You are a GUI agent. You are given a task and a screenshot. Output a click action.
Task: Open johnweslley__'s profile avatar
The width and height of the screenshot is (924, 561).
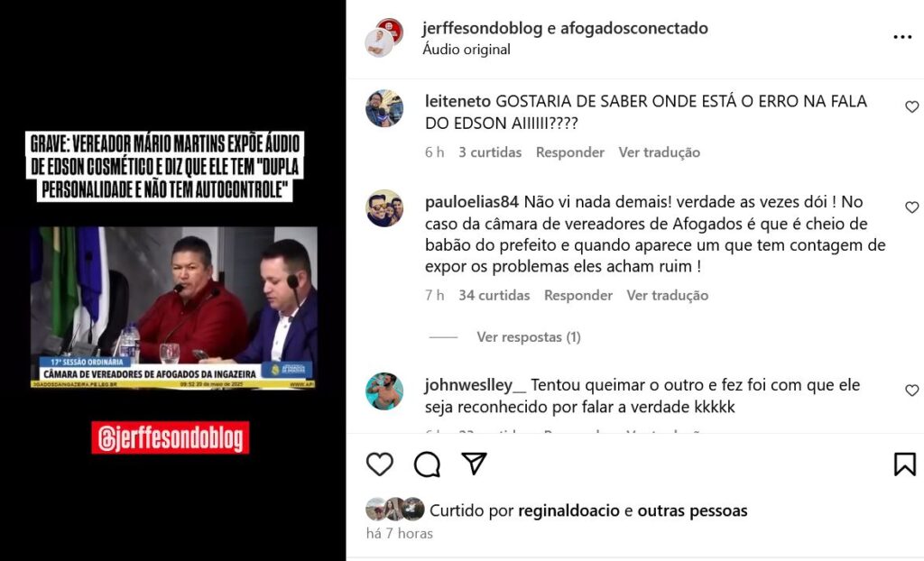click(384, 391)
